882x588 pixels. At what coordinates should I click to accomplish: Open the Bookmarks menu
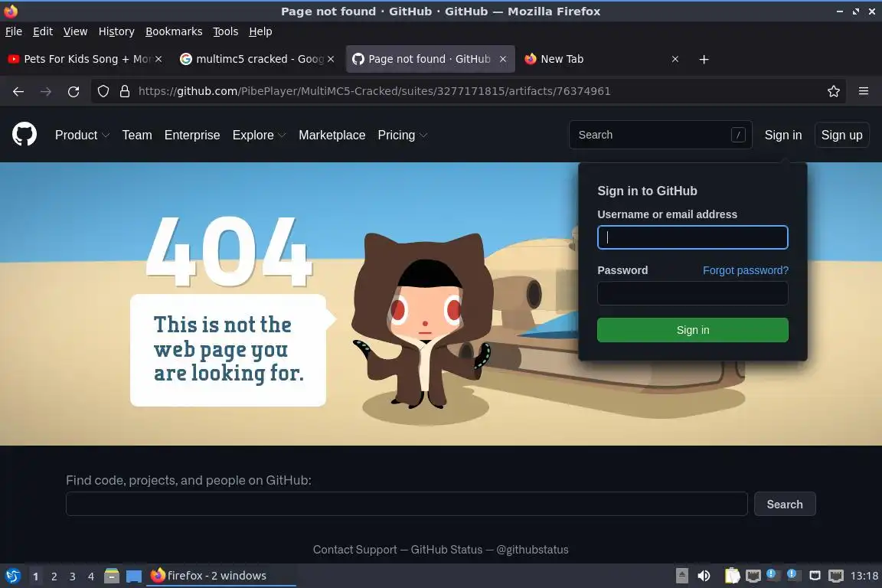[x=174, y=31]
